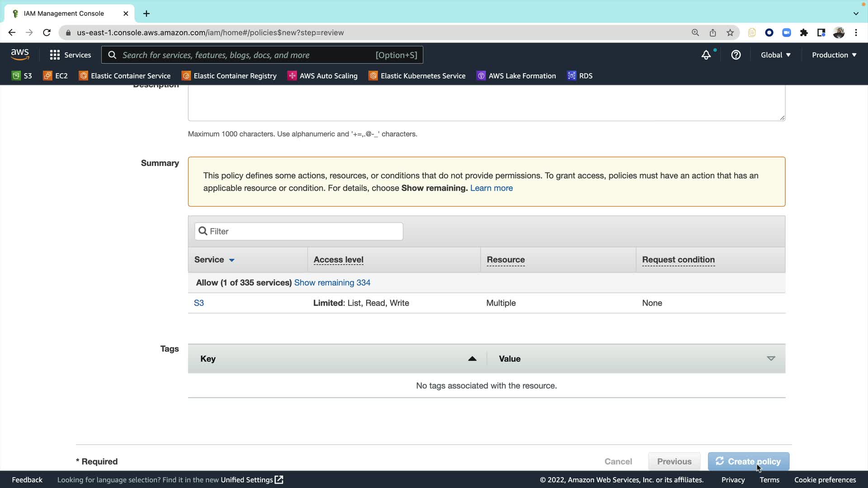Screen dimensions: 868x488
Task: Bookmark this page with the star icon
Action: tap(730, 33)
